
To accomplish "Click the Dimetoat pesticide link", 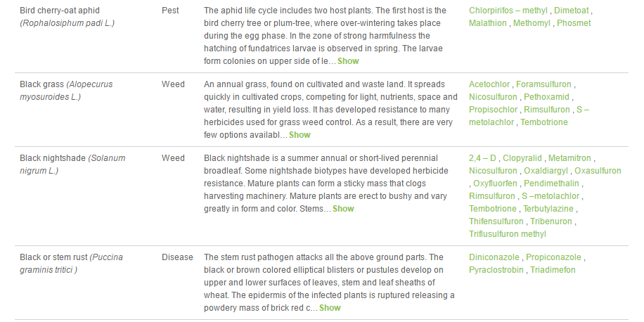I will (x=572, y=11).
